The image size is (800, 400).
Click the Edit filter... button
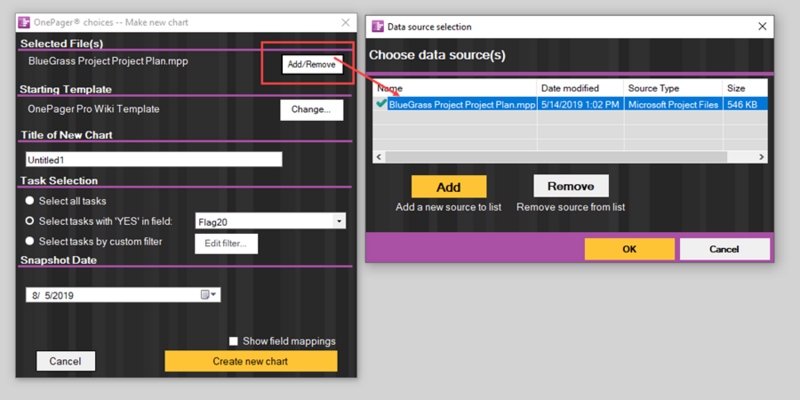[x=226, y=244]
